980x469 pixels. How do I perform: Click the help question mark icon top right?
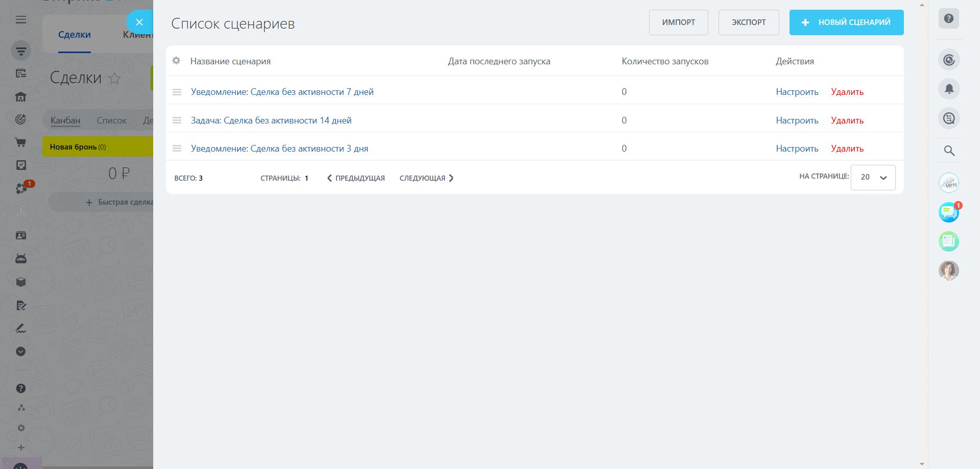(948, 19)
